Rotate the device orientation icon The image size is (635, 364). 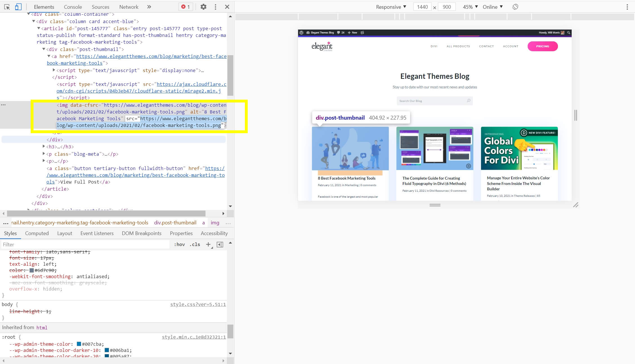click(x=515, y=7)
